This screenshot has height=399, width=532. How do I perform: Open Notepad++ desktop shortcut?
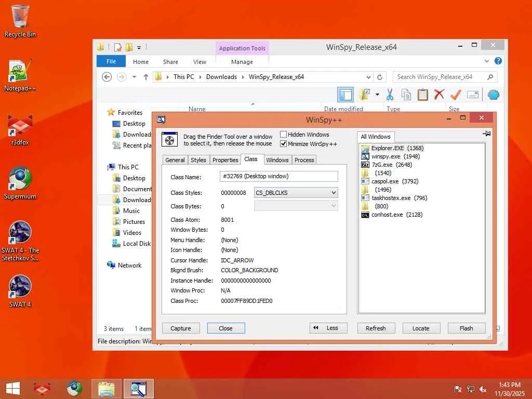[20, 75]
